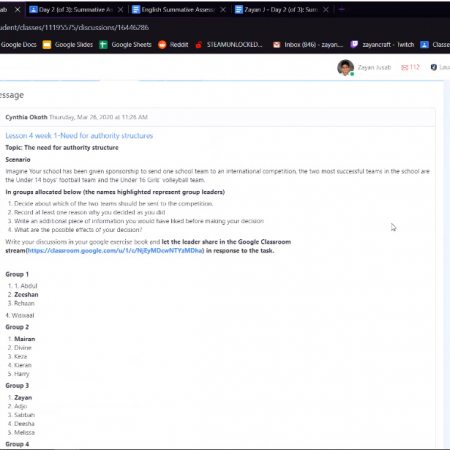The width and height of the screenshot is (450, 450).
Task: Open the Reddit bookmark icon
Action: coord(162,44)
